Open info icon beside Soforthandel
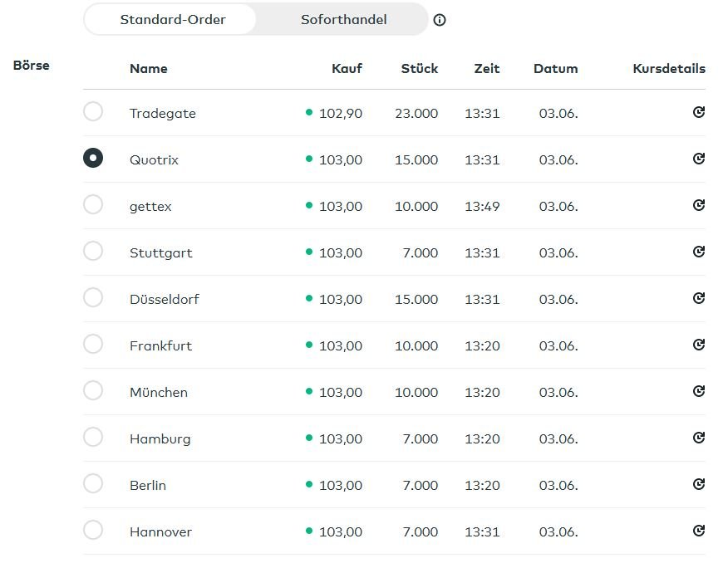Screen dimensions: 728x568 (440, 20)
